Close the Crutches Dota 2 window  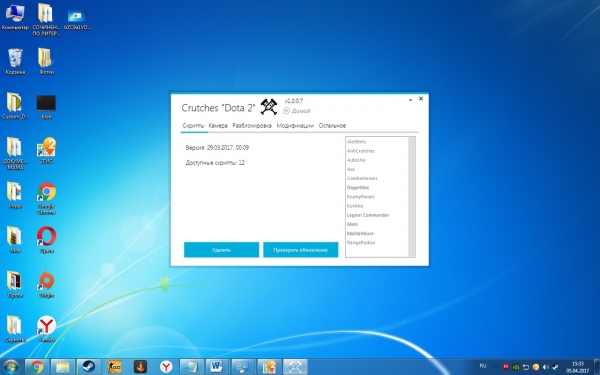[421, 99]
